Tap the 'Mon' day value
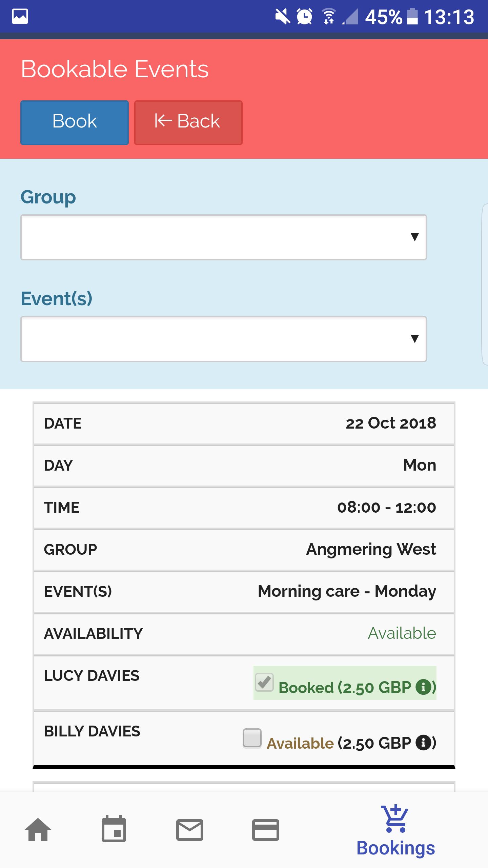Viewport: 488px width, 868px height. 420,465
